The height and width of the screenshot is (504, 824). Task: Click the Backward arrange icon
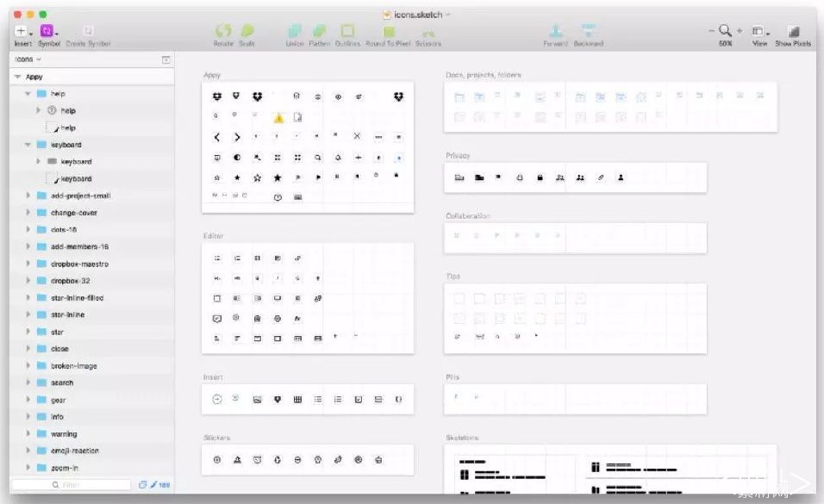click(x=589, y=30)
